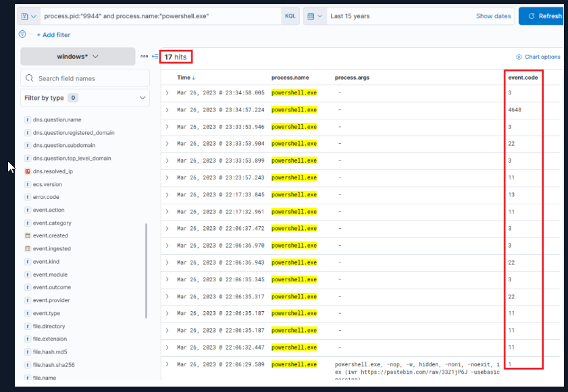
Task: Select the file.extension field
Action: click(x=49, y=339)
